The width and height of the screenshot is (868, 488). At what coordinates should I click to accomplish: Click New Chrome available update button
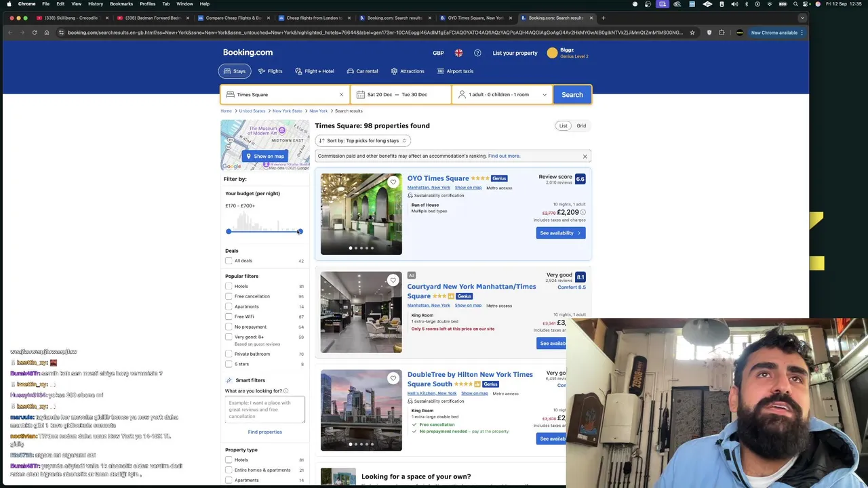774,33
